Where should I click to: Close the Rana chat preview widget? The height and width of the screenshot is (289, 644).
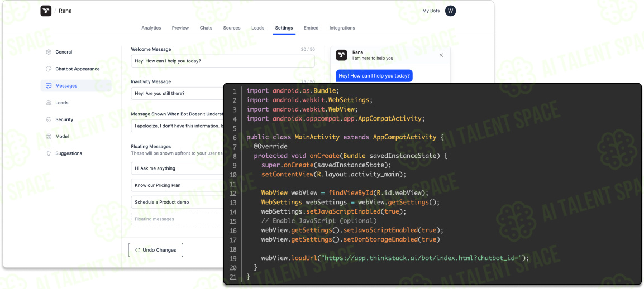pos(441,55)
